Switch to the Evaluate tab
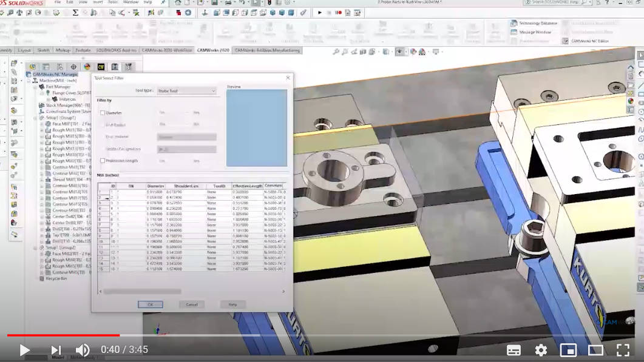 click(83, 50)
